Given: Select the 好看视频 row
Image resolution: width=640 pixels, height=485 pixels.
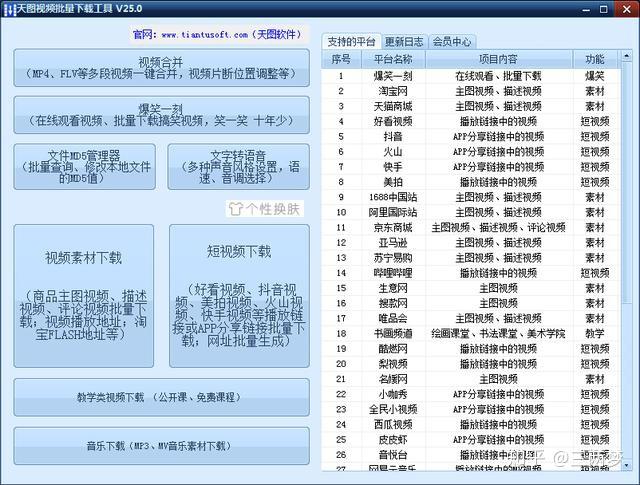Looking at the screenshot, I should [x=471, y=121].
